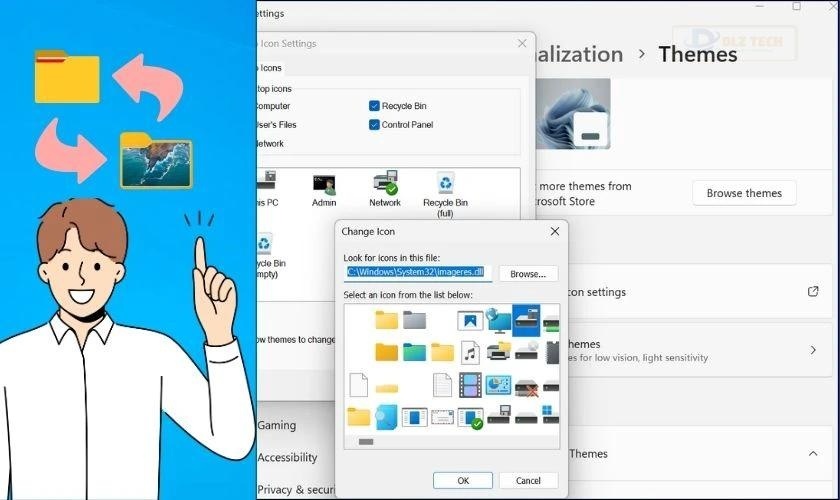Expand the Contrast themes chevron
840x500 pixels.
pyautogui.click(x=812, y=350)
